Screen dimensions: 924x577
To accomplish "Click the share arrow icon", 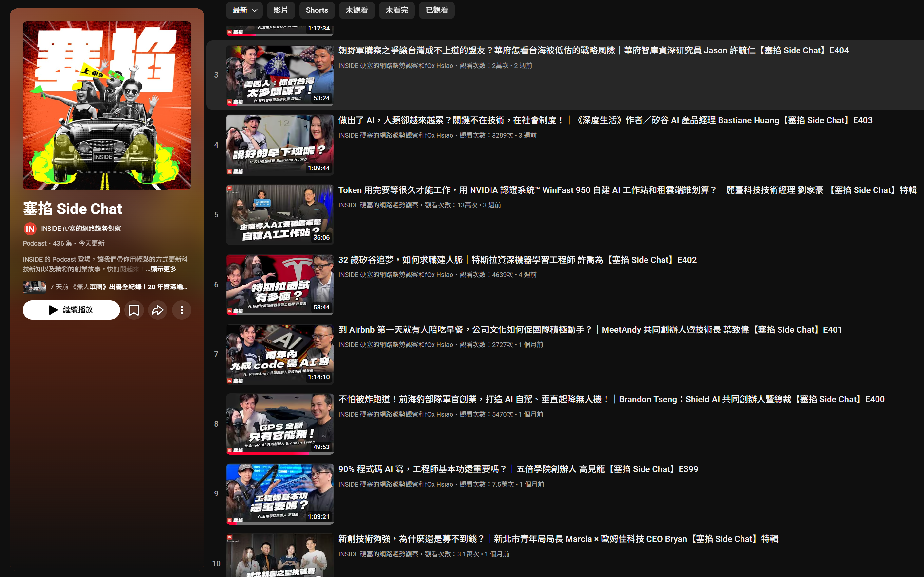I will 158,310.
